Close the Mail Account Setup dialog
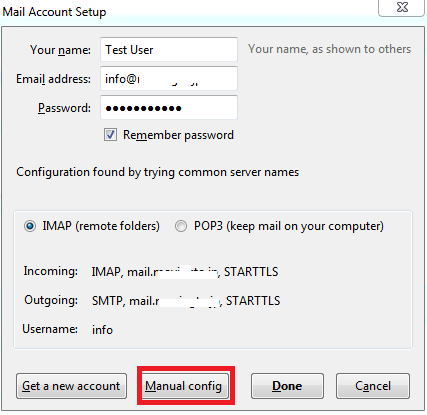Viewport: 427px width, 415px height. 402,7
